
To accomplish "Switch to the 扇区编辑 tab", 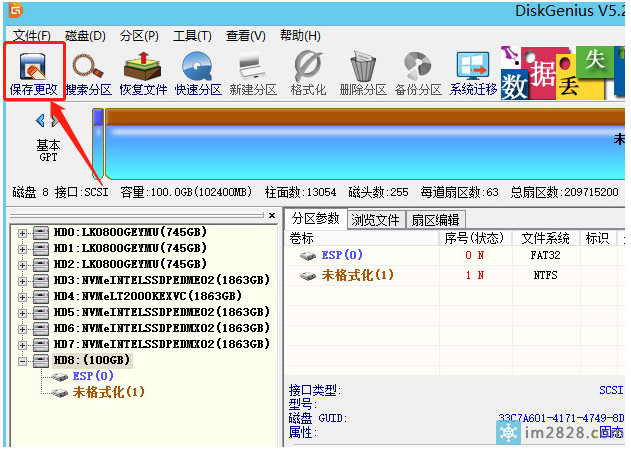I will 436,220.
